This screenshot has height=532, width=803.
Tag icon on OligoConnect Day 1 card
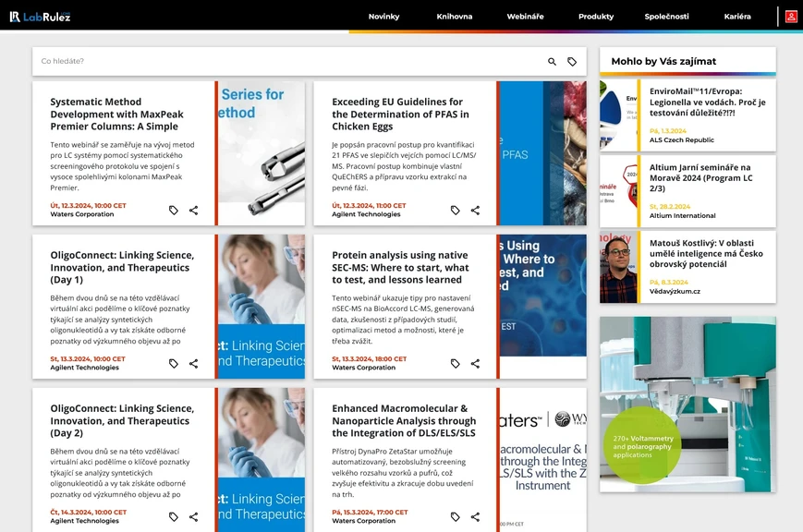click(x=174, y=364)
